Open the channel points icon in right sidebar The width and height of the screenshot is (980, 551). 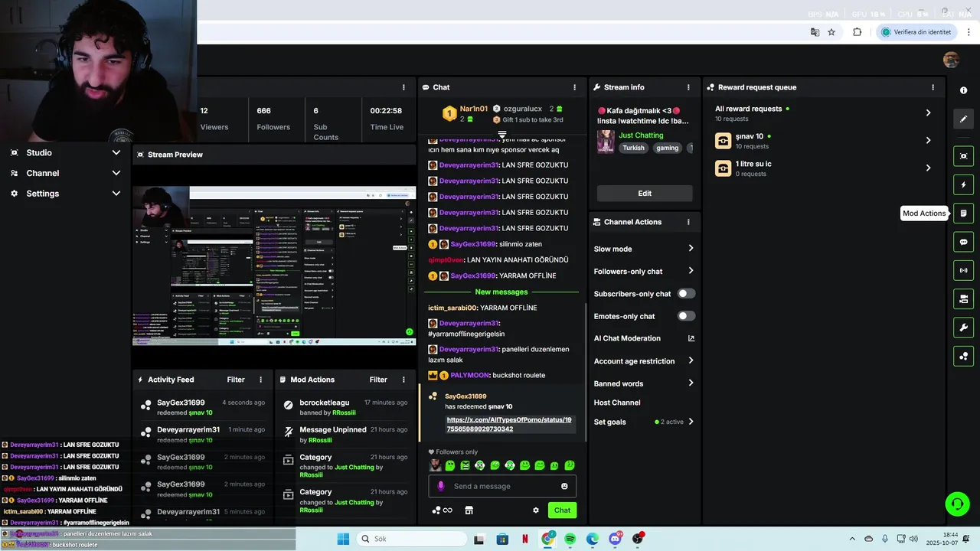pyautogui.click(x=963, y=356)
